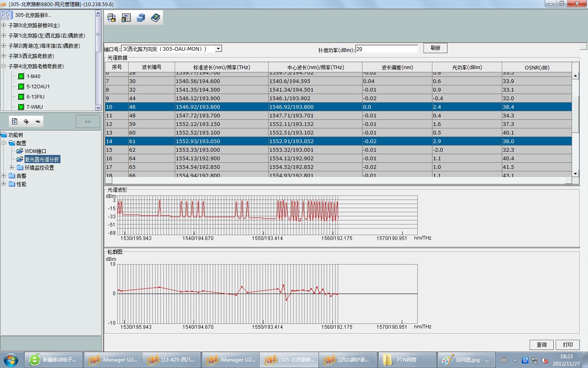Sort by the 波长编号 column header
The image size is (588, 368).
[x=151, y=67]
